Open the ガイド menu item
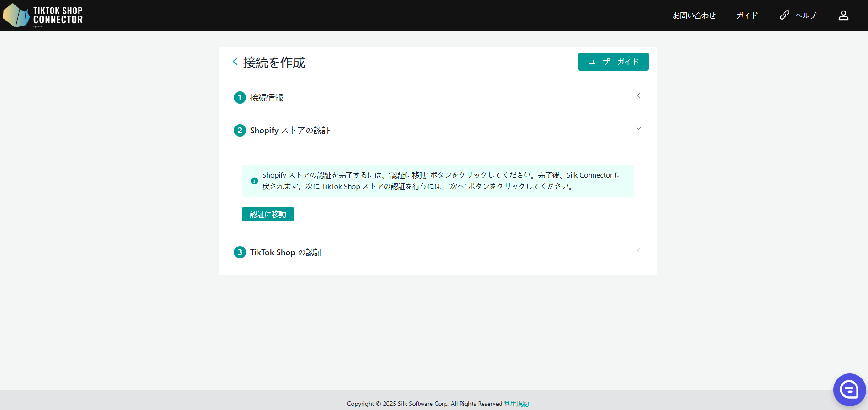Image resolution: width=868 pixels, height=410 pixels. pos(747,16)
